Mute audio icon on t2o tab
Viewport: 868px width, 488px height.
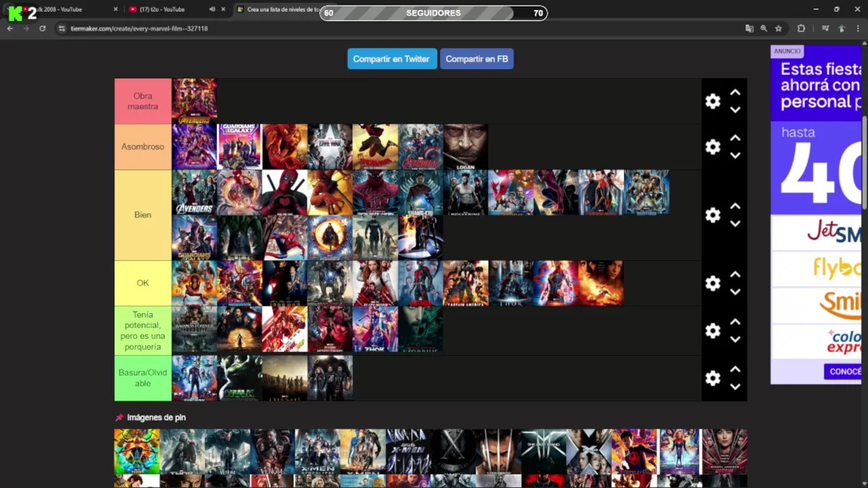[x=212, y=9]
